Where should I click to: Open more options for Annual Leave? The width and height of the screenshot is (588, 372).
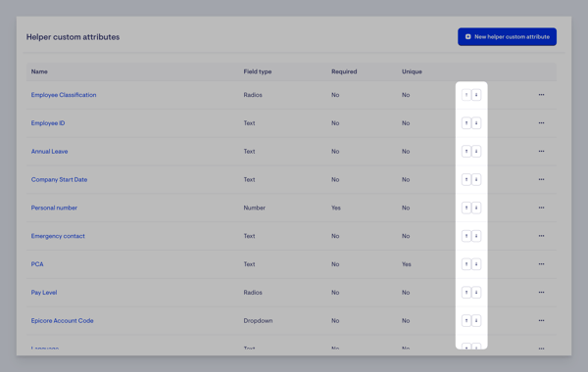tap(541, 152)
